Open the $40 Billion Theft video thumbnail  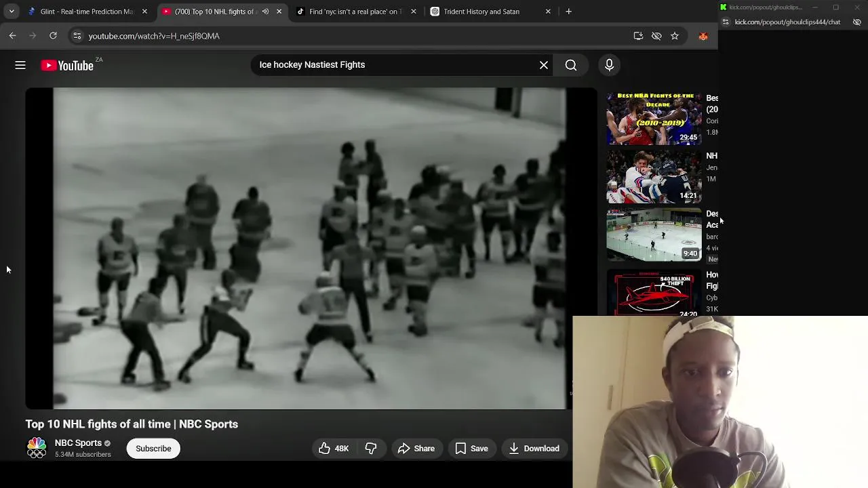[x=654, y=293]
